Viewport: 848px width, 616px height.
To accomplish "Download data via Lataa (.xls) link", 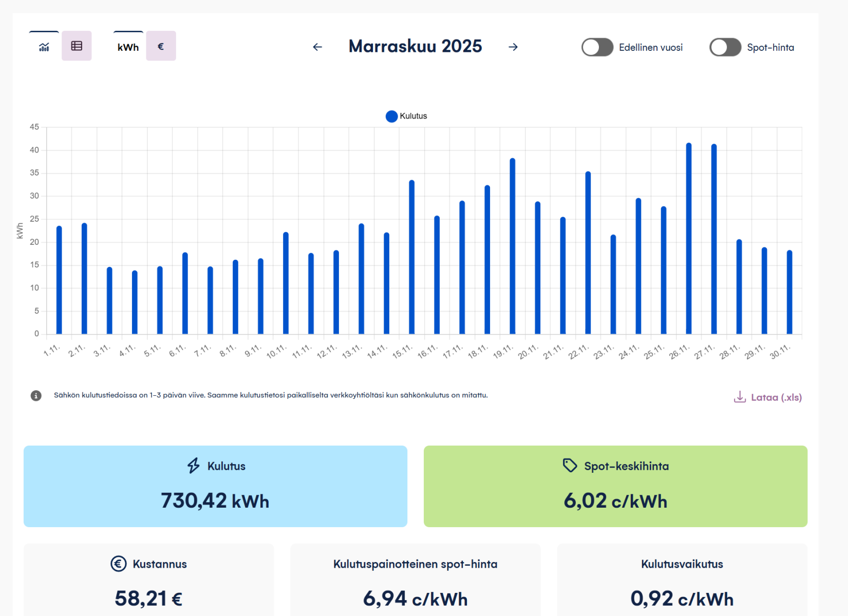I will [776, 397].
